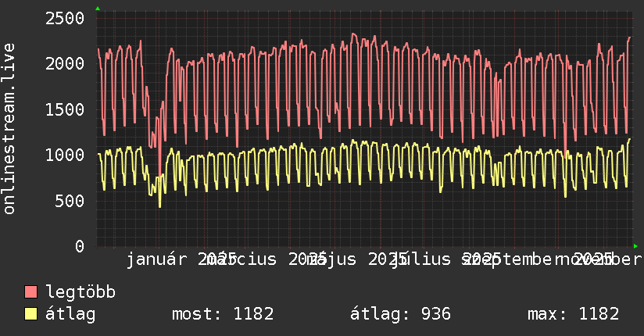This screenshot has height=336, width=644.
Task: Click the 'most: 1182' value
Action: [223, 314]
